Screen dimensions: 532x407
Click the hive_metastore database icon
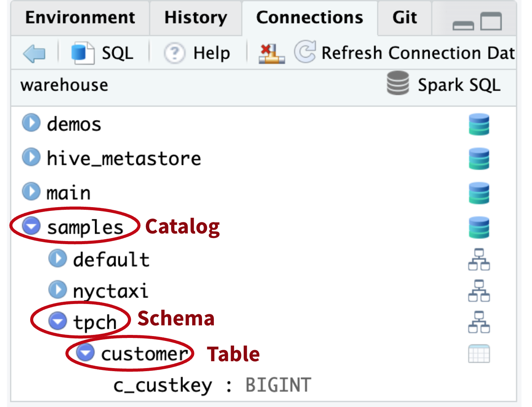479,159
